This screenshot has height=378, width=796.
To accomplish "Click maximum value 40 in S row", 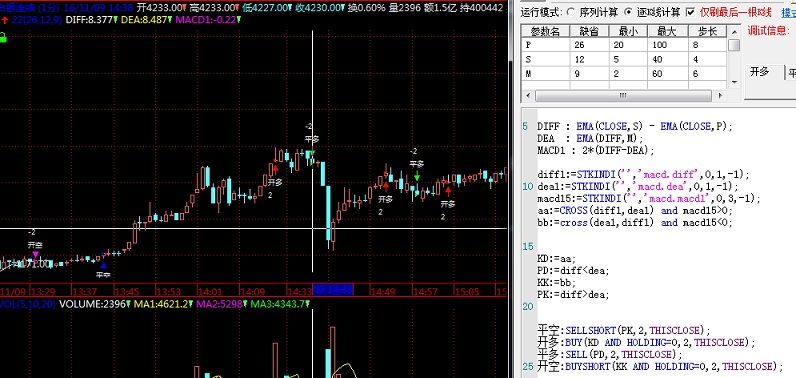I will [x=667, y=59].
